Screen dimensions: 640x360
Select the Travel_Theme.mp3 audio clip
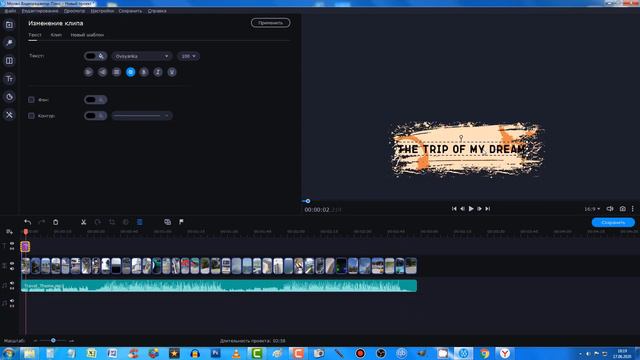pyautogui.click(x=219, y=286)
